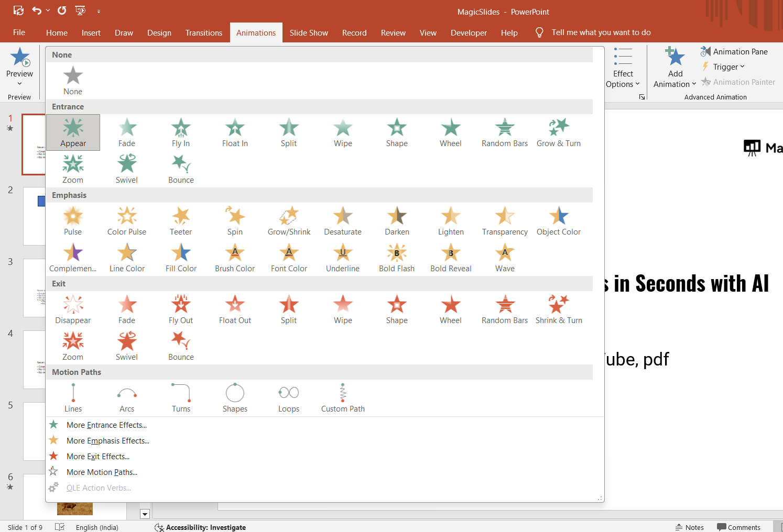Choose the Disappear exit animation
783x532 pixels.
coord(73,309)
